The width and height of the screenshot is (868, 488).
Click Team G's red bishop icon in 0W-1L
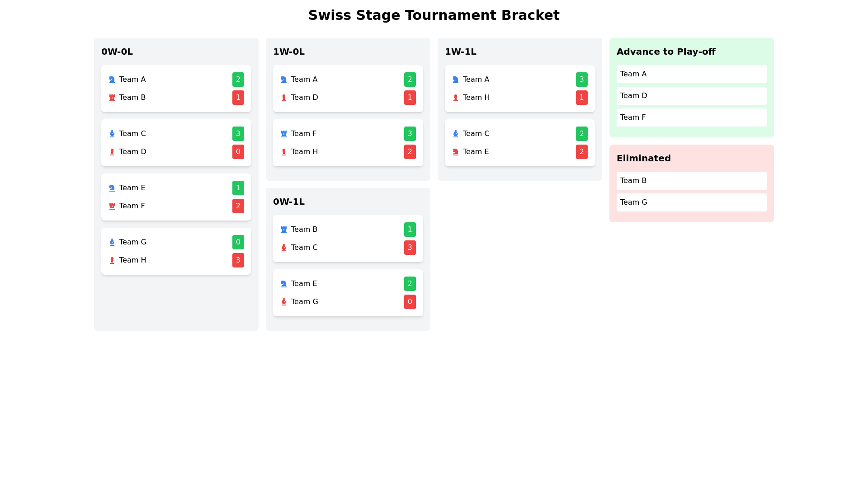[283, 302]
